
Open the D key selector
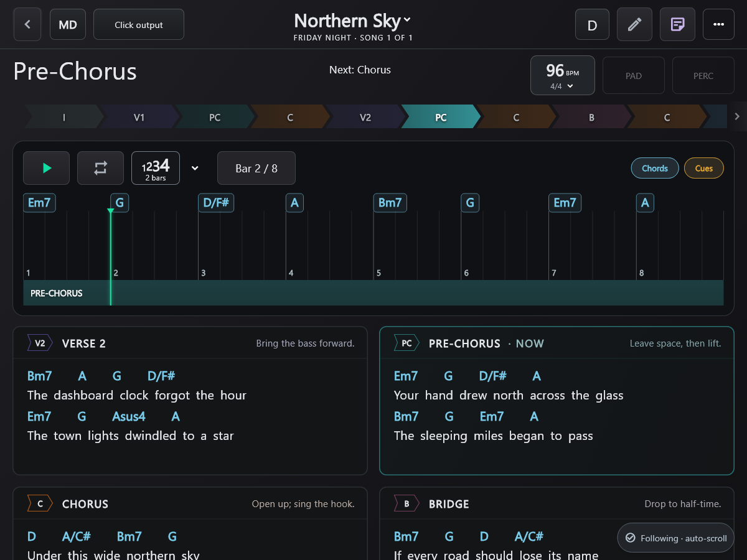click(x=592, y=24)
